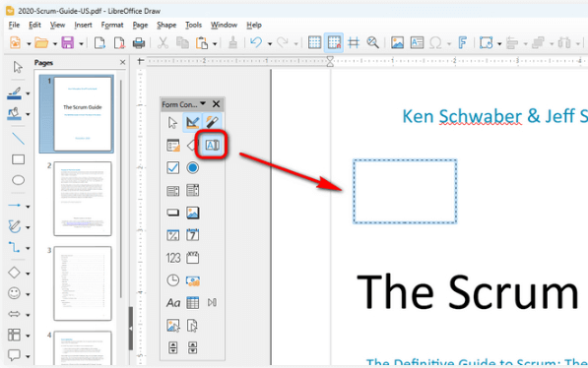Click the Clone Formatting brush icon
The width and height of the screenshot is (588, 368).
pos(232,42)
